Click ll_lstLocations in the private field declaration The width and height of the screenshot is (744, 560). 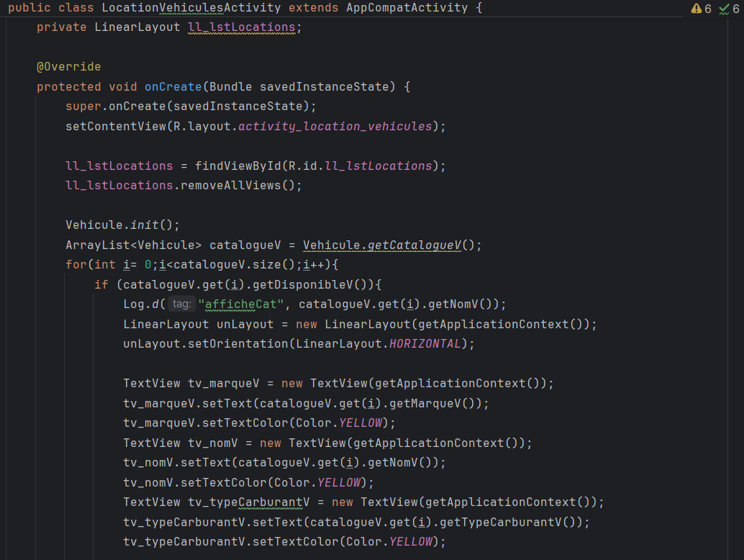[241, 27]
